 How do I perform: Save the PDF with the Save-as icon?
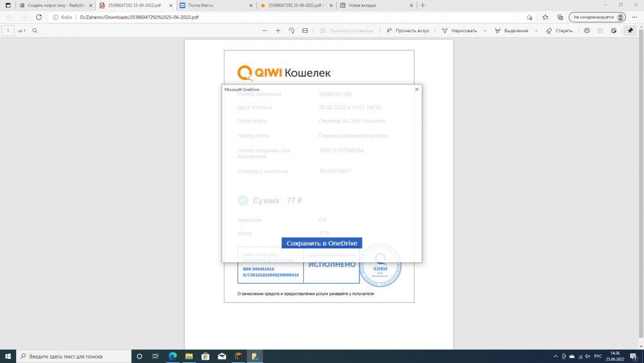[614, 30]
